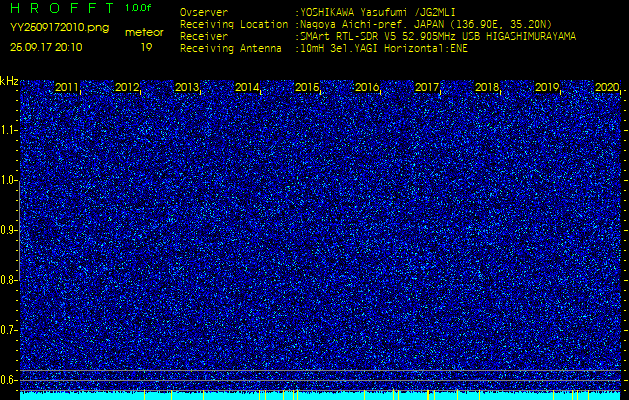Click the HROFFT program title
The height and width of the screenshot is (400, 629).
63,8
